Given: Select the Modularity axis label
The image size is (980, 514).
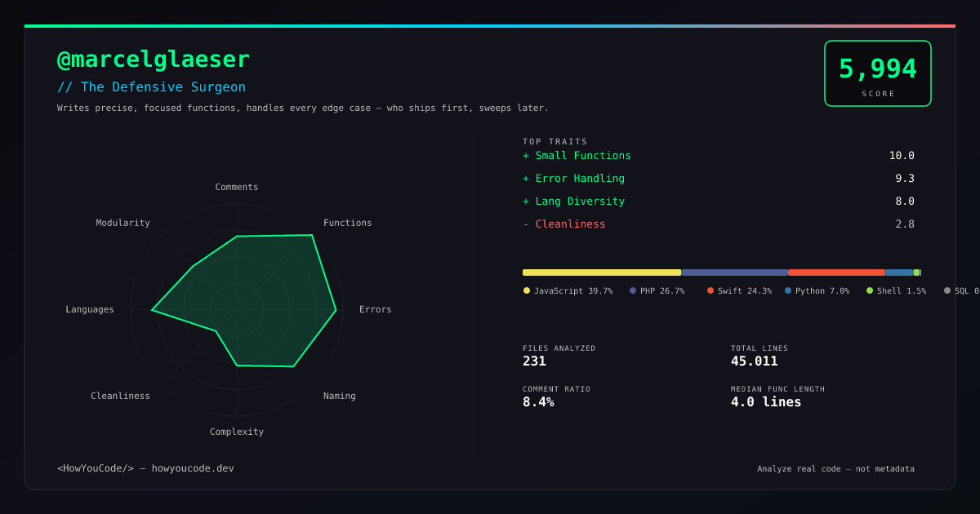Looking at the screenshot, I should point(123,222).
